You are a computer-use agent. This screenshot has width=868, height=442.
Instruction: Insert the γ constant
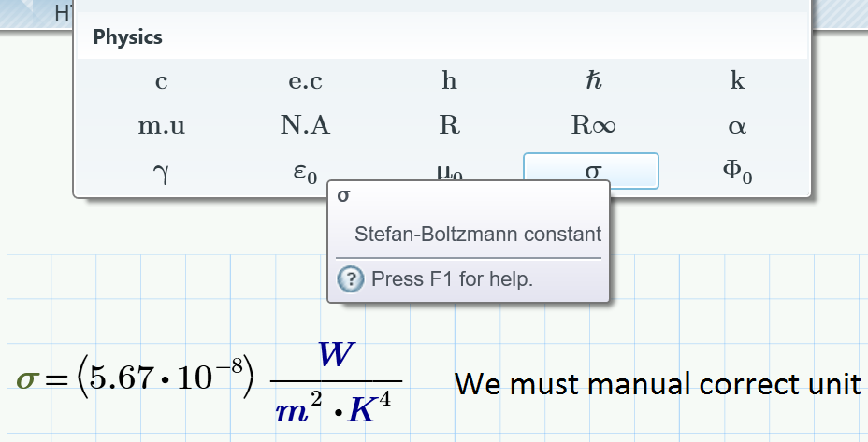pos(161,172)
